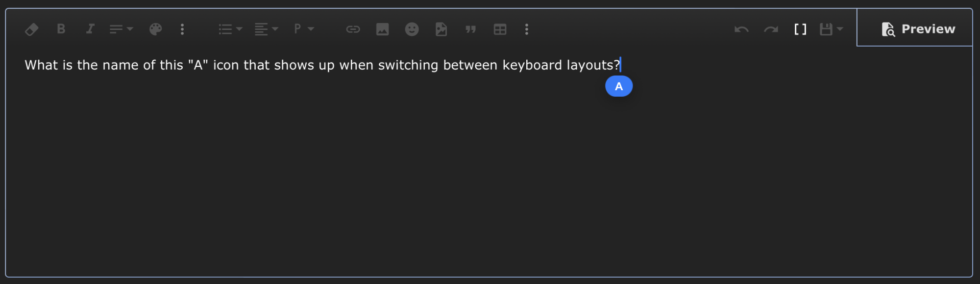Screen dimensions: 980x284
Task: Show more text formatting options
Action: point(182,29)
